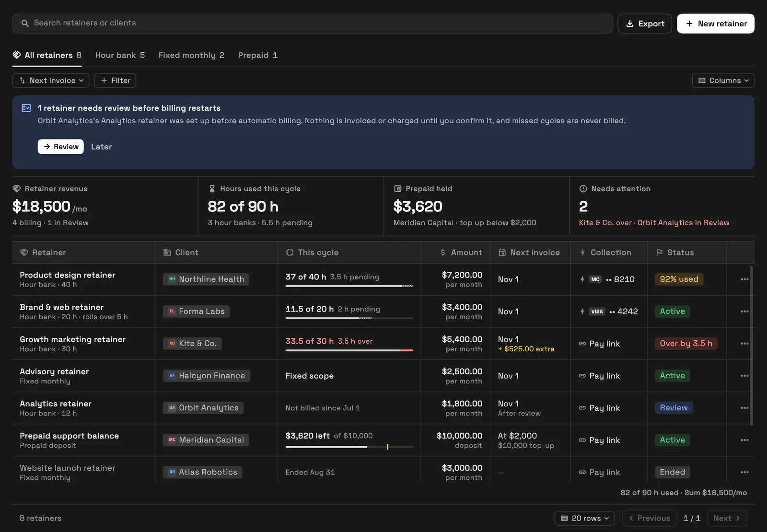Click Review in the billing banner

click(x=61, y=147)
